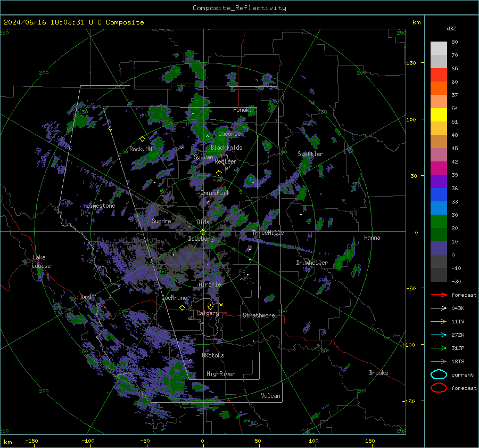The image size is (479, 448).
Task: Click the RockyMH label
Action: [141, 149]
